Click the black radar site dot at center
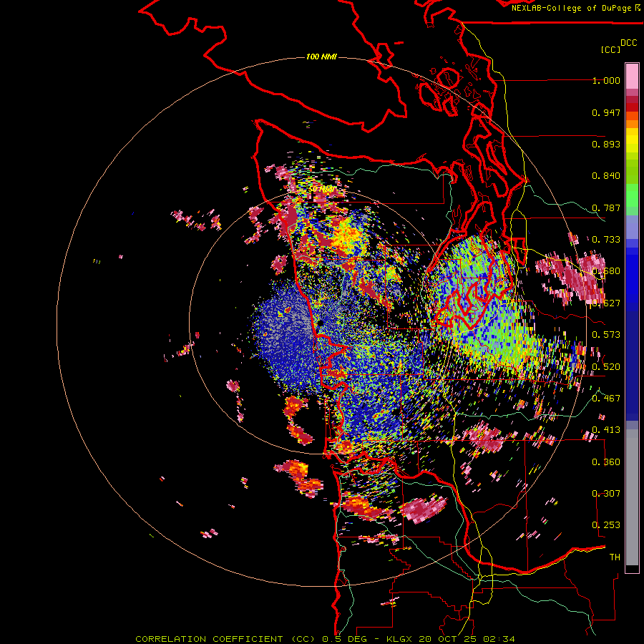The width and height of the screenshot is (644, 644). [x=321, y=323]
